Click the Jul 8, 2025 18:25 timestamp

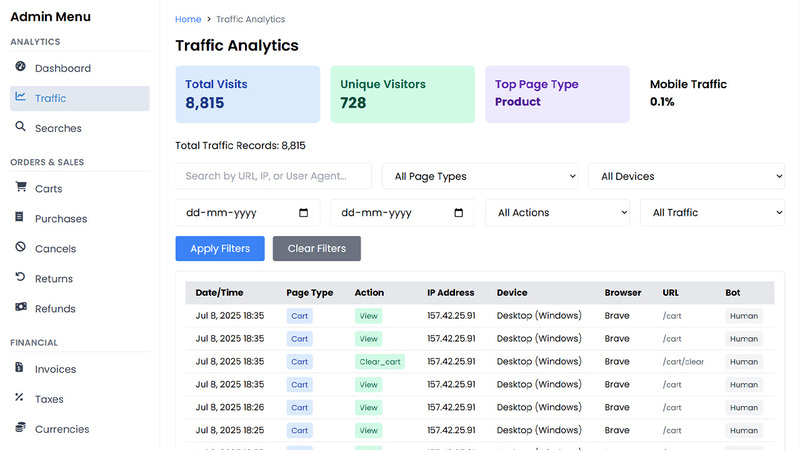click(230, 431)
